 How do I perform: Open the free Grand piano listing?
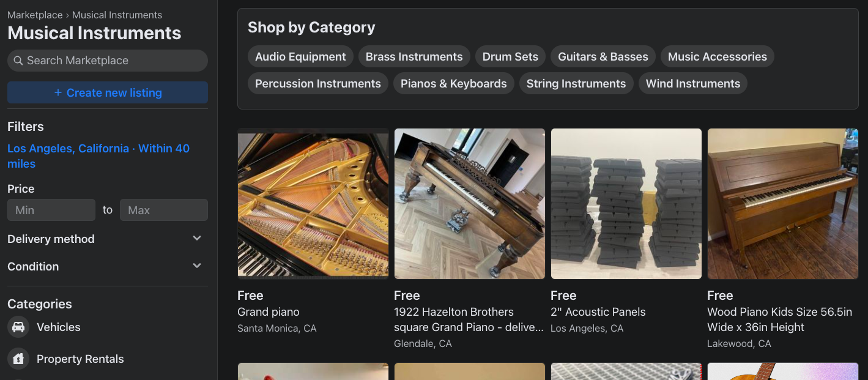313,204
